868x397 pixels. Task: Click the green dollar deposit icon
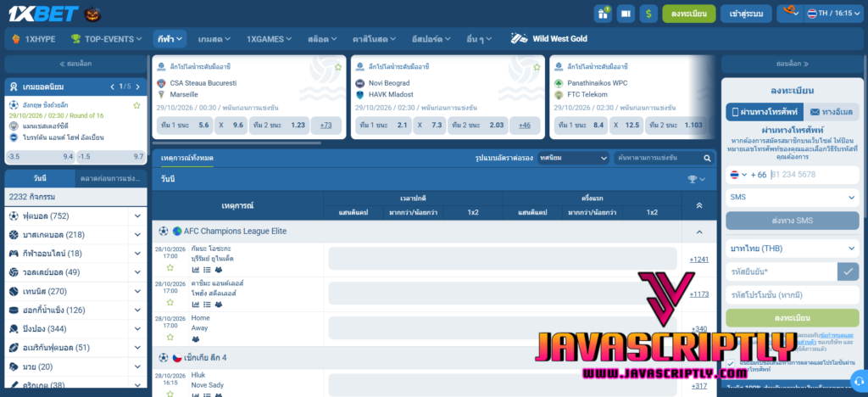click(648, 14)
